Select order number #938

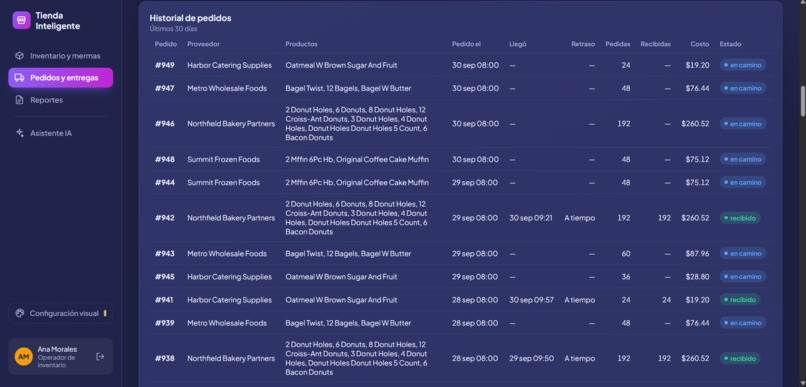click(x=164, y=358)
